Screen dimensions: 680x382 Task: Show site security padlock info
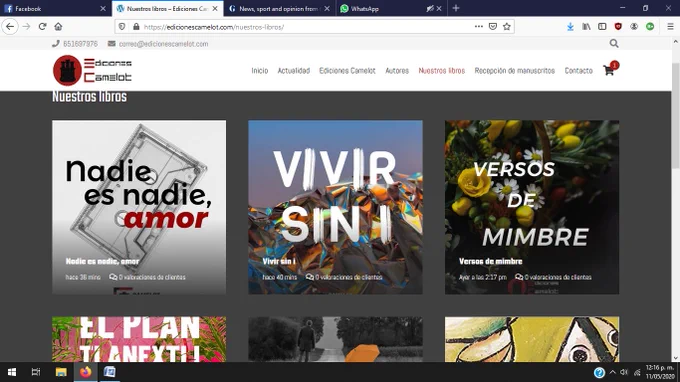coord(136,27)
